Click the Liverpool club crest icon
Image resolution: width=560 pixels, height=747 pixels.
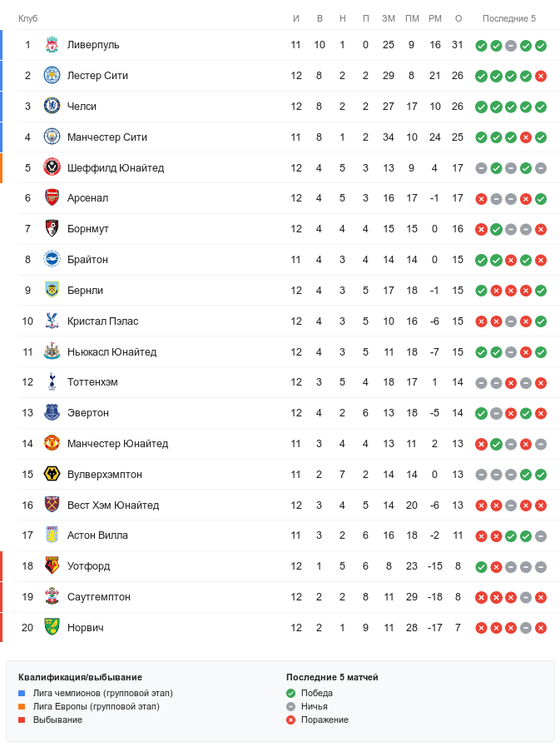coord(52,45)
